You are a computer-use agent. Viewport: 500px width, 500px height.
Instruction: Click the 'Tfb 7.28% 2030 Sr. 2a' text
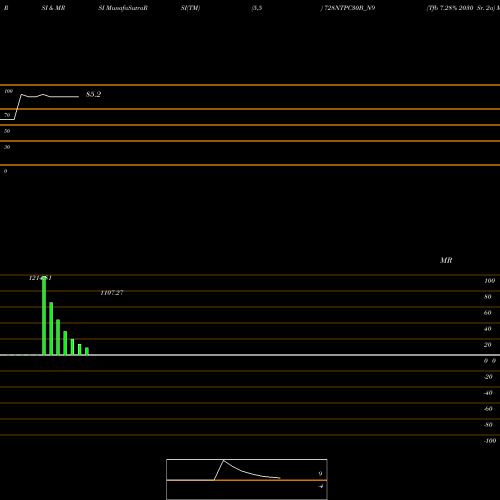460,8
